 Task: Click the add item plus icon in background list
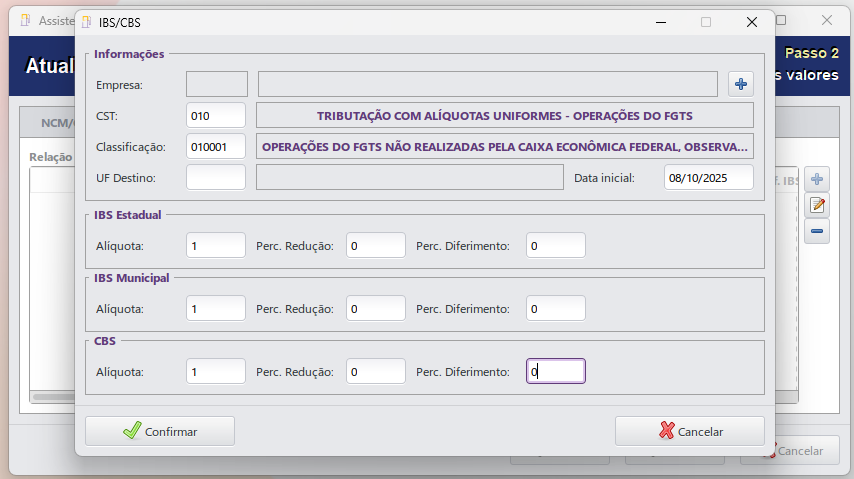click(x=817, y=180)
